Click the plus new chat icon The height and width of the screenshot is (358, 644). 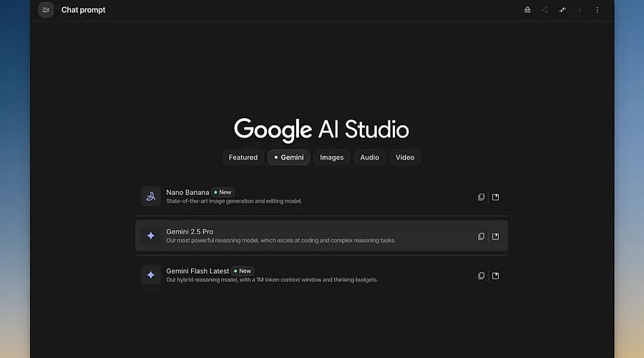click(580, 10)
